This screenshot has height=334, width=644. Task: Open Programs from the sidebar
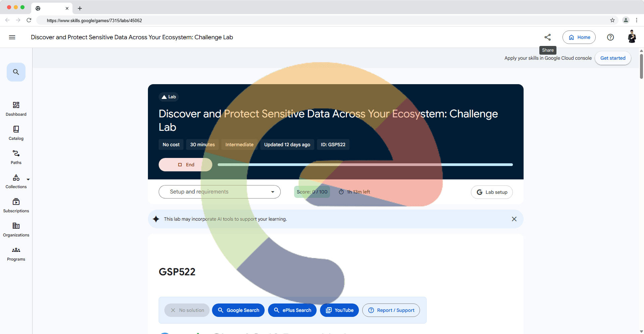tap(16, 254)
